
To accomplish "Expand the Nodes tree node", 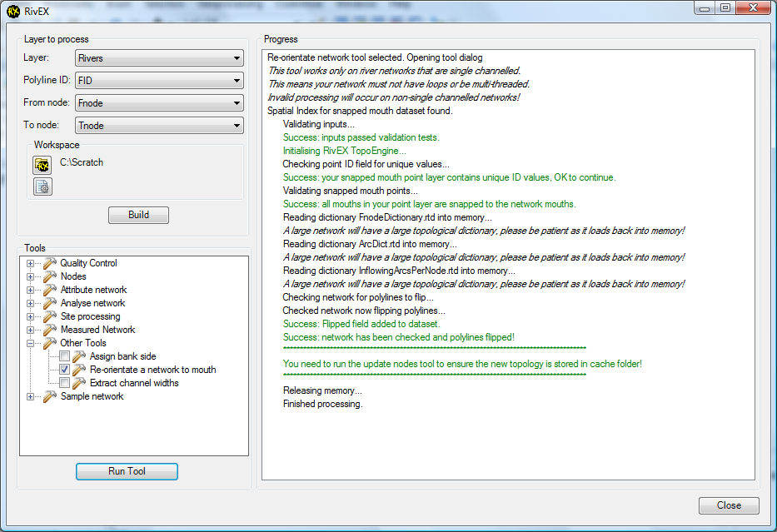I will [30, 277].
